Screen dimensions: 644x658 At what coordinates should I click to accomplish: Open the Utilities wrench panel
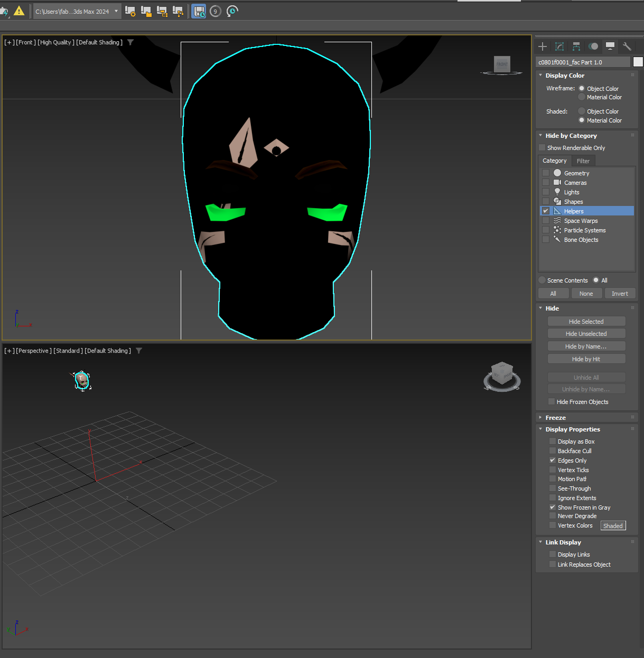click(627, 46)
